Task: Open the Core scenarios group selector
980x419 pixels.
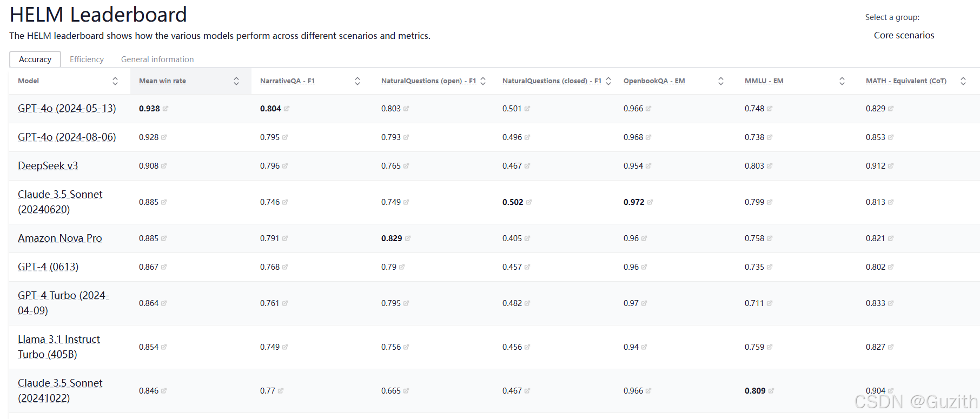Action: [x=904, y=35]
